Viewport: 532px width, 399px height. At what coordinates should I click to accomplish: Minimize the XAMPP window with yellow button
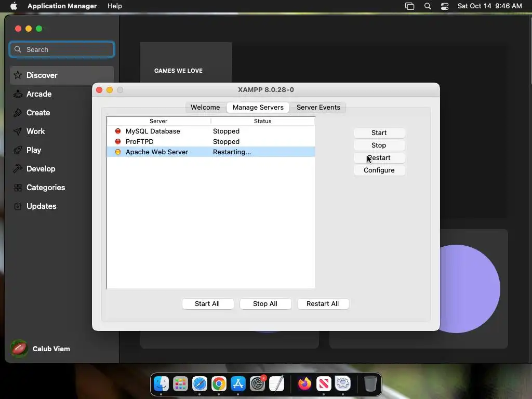[x=110, y=90]
